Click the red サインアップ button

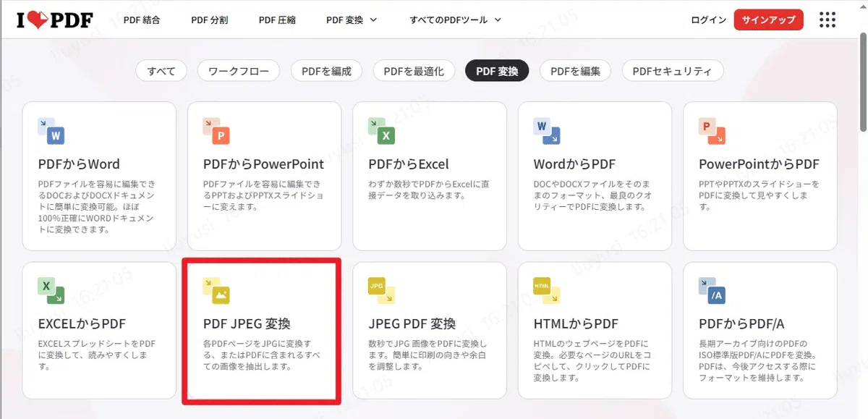(x=768, y=20)
